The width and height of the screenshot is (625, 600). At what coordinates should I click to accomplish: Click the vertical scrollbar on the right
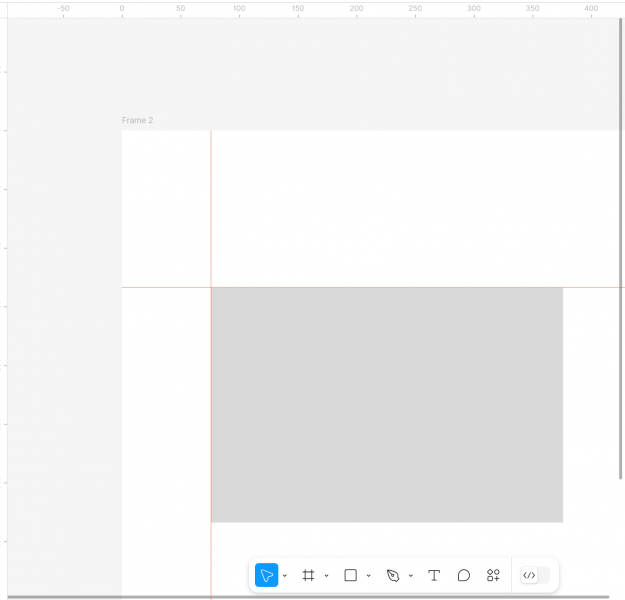(620, 247)
